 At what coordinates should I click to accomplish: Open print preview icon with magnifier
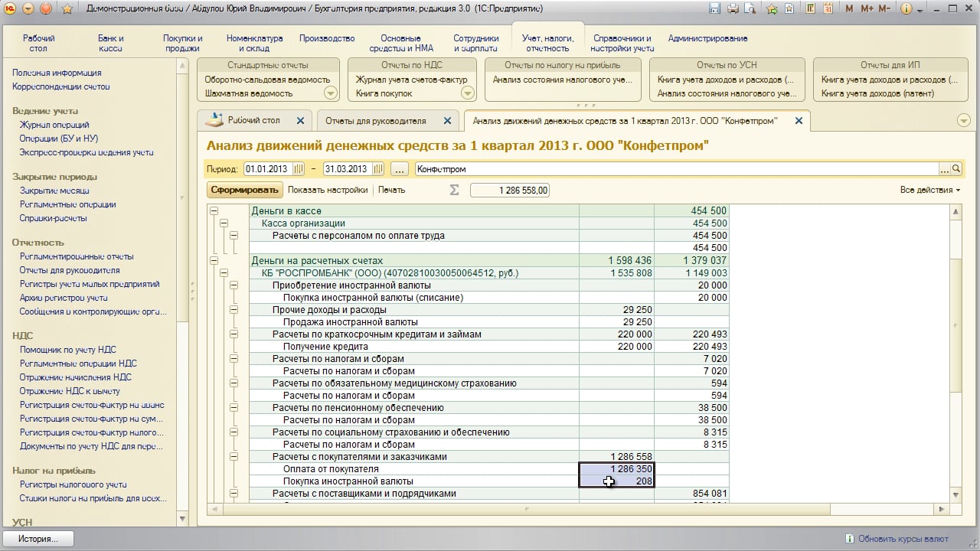tap(751, 9)
